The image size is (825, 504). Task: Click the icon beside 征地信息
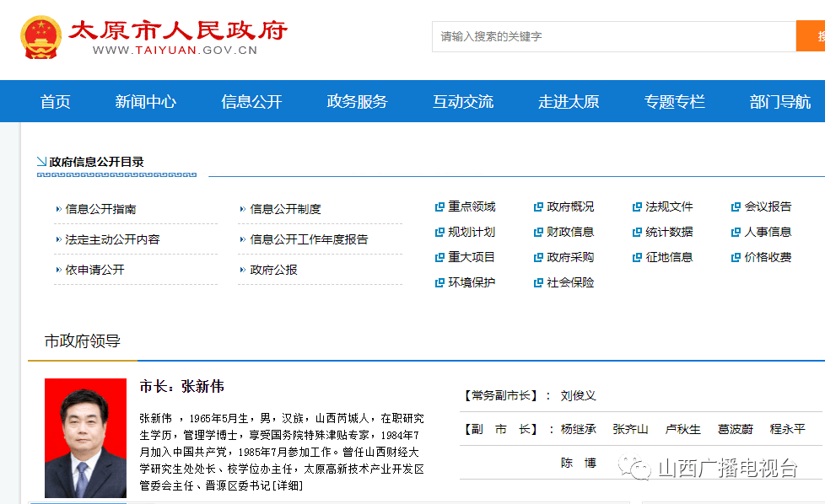point(637,258)
